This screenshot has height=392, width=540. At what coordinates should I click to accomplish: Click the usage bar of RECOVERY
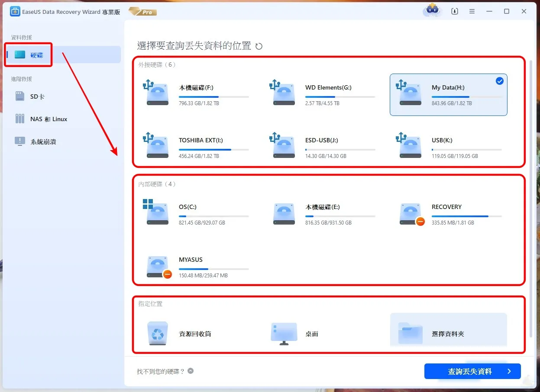tap(467, 216)
